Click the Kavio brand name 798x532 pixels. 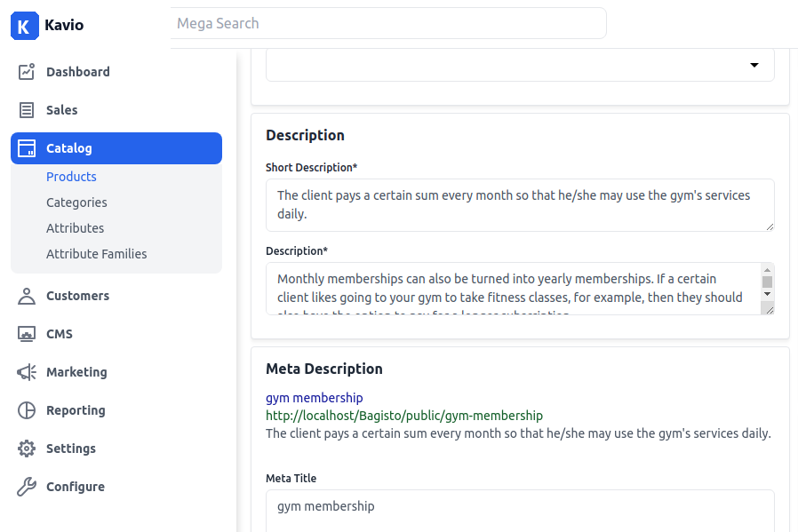(64, 25)
